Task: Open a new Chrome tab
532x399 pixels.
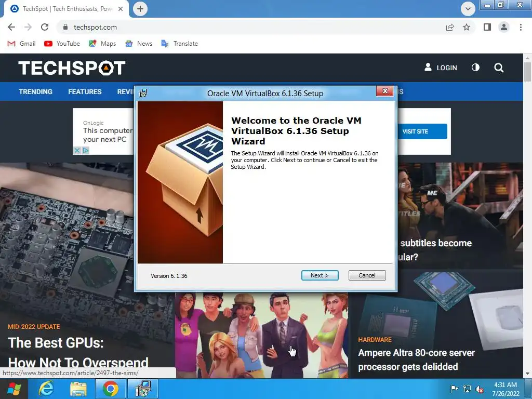Action: point(140,9)
